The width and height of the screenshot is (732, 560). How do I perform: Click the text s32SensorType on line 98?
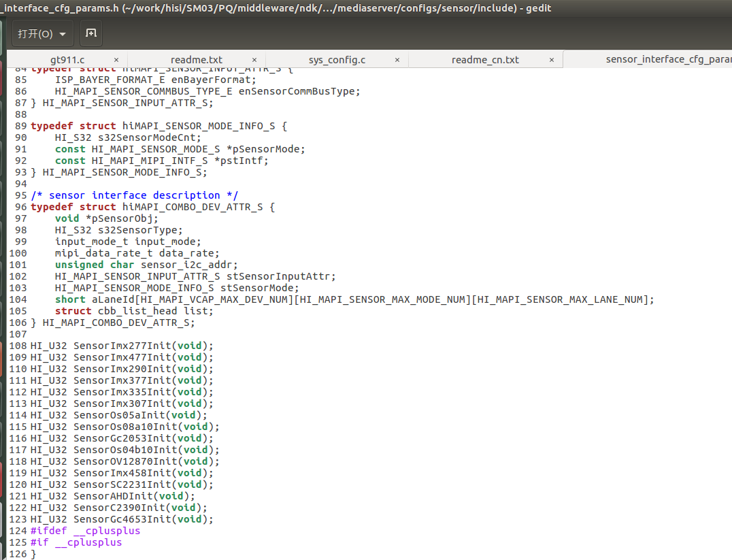click(137, 230)
